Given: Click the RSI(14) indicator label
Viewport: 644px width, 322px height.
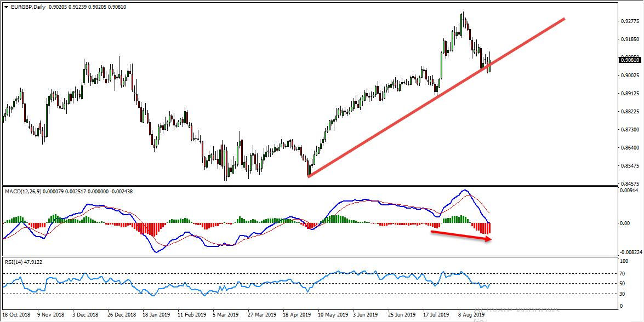Looking at the screenshot, I should pyautogui.click(x=15, y=262).
